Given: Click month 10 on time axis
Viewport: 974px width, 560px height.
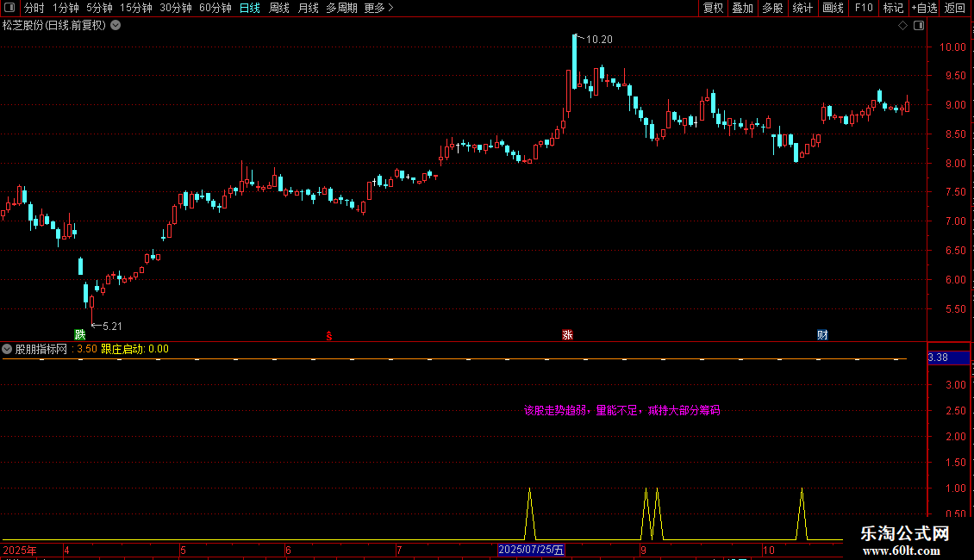Looking at the screenshot, I should point(769,551).
